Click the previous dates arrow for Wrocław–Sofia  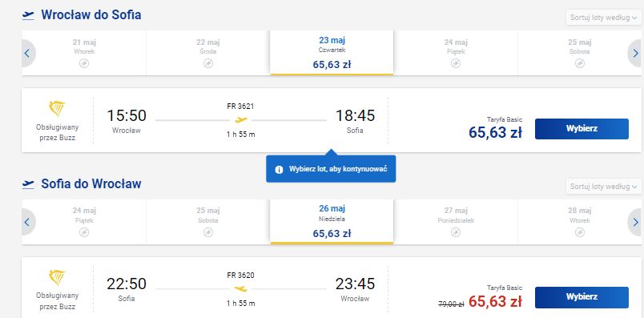[x=28, y=53]
